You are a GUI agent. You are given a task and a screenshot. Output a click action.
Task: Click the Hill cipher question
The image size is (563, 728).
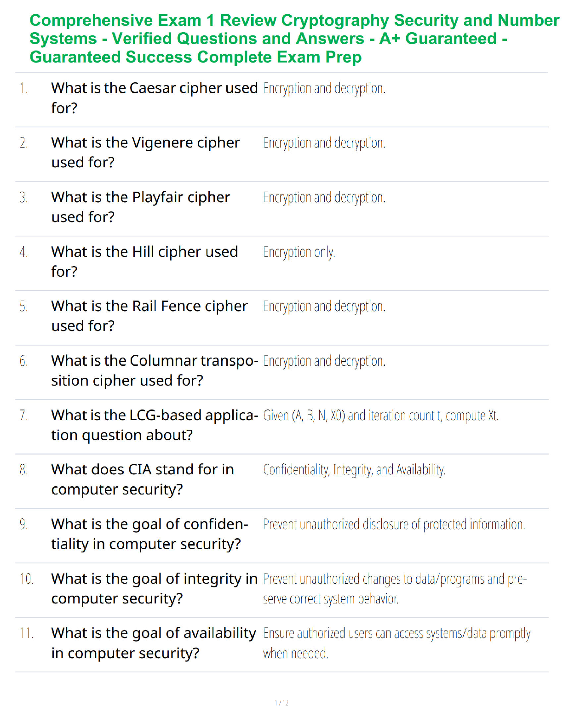coord(144,262)
